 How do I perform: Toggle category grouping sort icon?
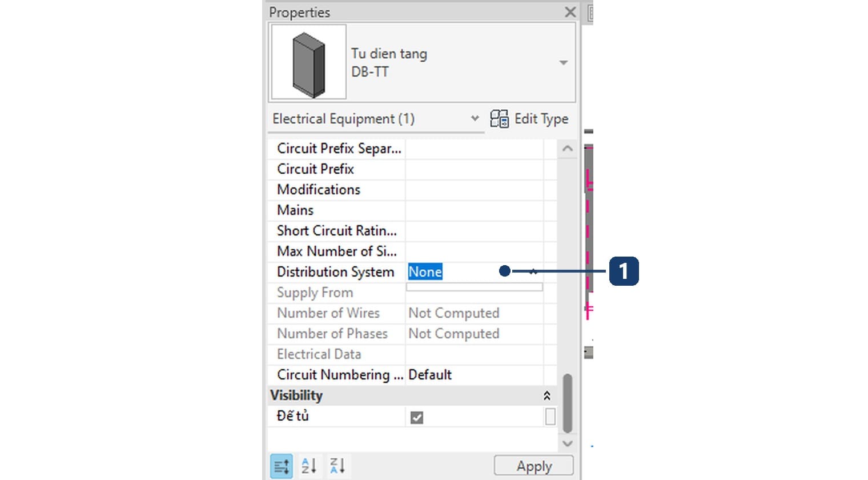tap(282, 466)
